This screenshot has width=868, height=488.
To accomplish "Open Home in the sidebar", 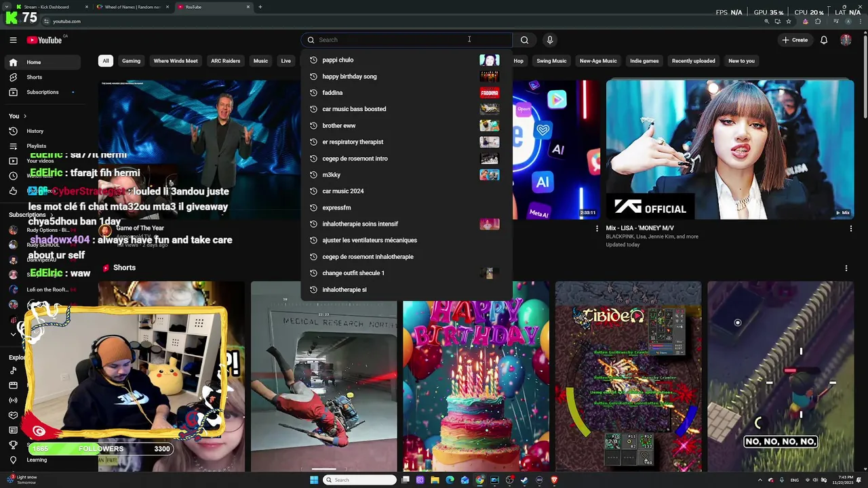I will (x=42, y=62).
